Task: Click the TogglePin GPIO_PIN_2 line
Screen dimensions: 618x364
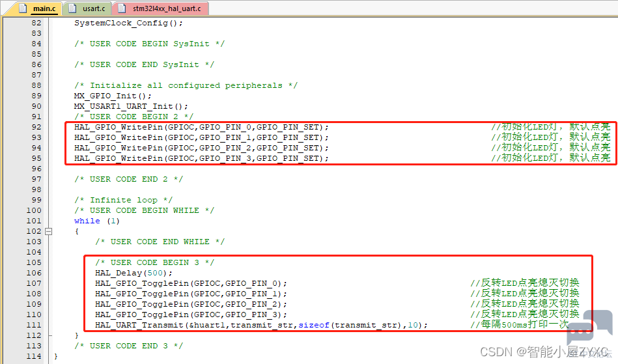Action: tap(191, 305)
